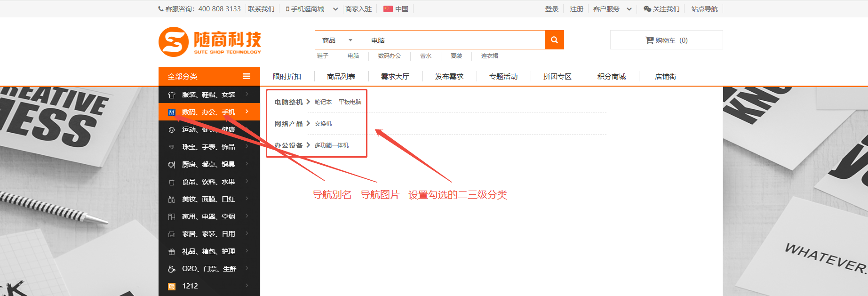Image resolution: width=868 pixels, height=296 pixels.
Task: Click the 随商科技 logo
Action: click(x=210, y=42)
